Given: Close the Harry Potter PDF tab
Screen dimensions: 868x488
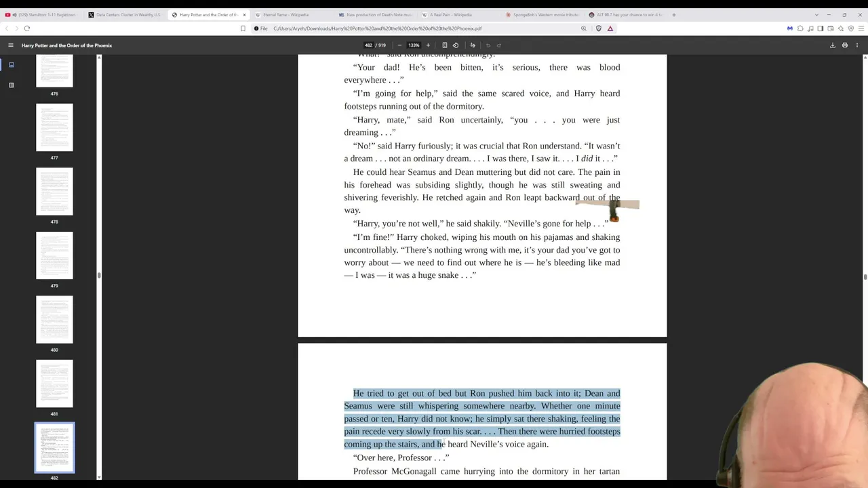Looking at the screenshot, I should click(244, 14).
